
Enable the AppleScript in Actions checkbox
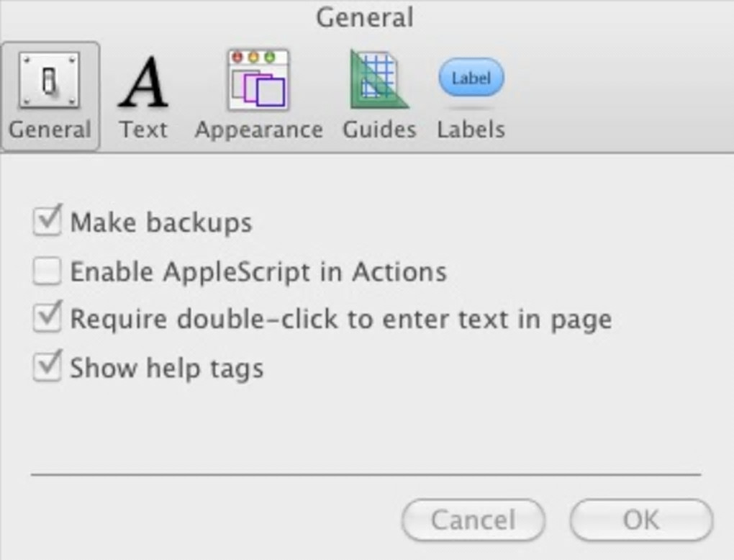(x=47, y=272)
